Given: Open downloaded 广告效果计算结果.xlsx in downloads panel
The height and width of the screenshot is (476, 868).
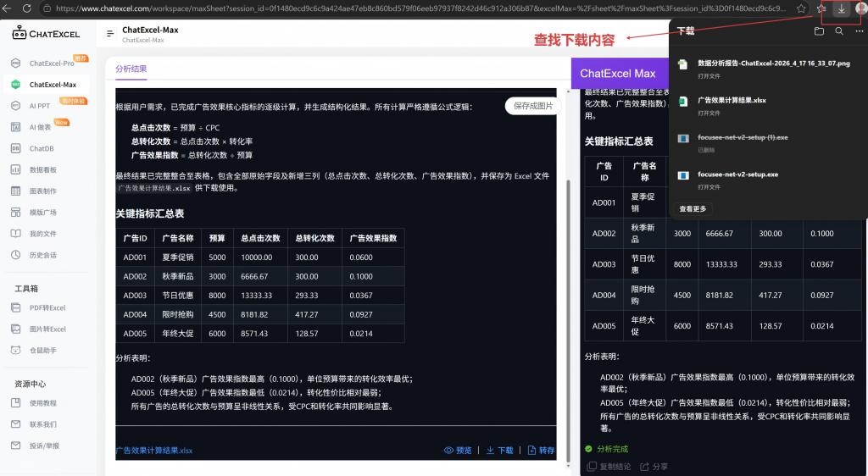Looking at the screenshot, I should coord(732,100).
